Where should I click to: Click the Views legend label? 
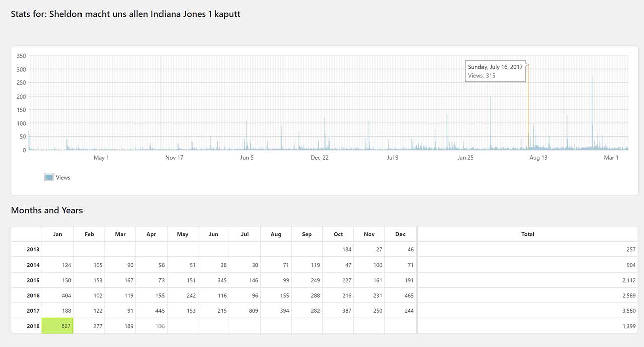[x=63, y=178]
